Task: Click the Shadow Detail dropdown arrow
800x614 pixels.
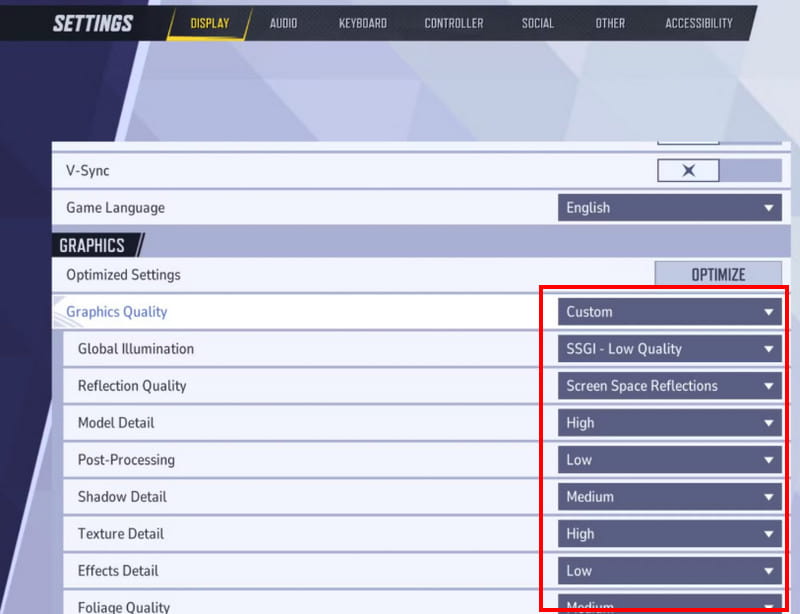Action: (768, 497)
